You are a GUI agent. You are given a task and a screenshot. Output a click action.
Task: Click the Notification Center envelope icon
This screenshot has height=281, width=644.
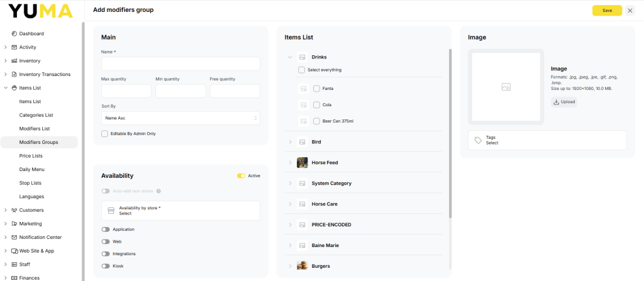pos(14,237)
